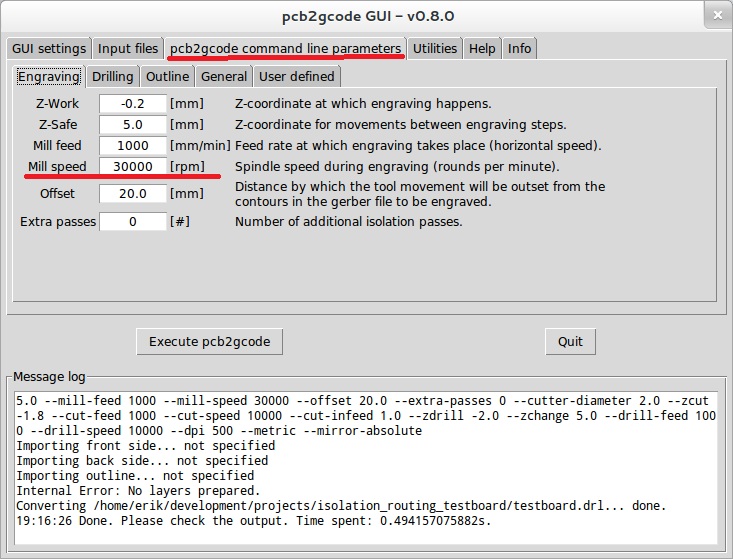Click the Message log text area
This screenshot has width=733, height=559.
coord(366,468)
